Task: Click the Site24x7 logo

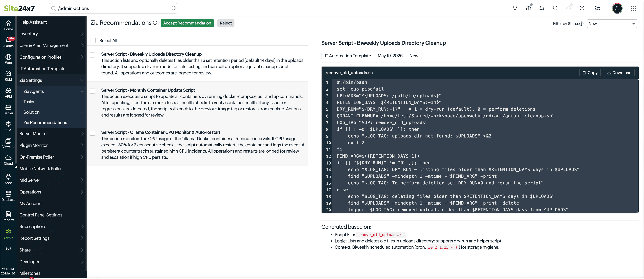Action: pos(19,9)
